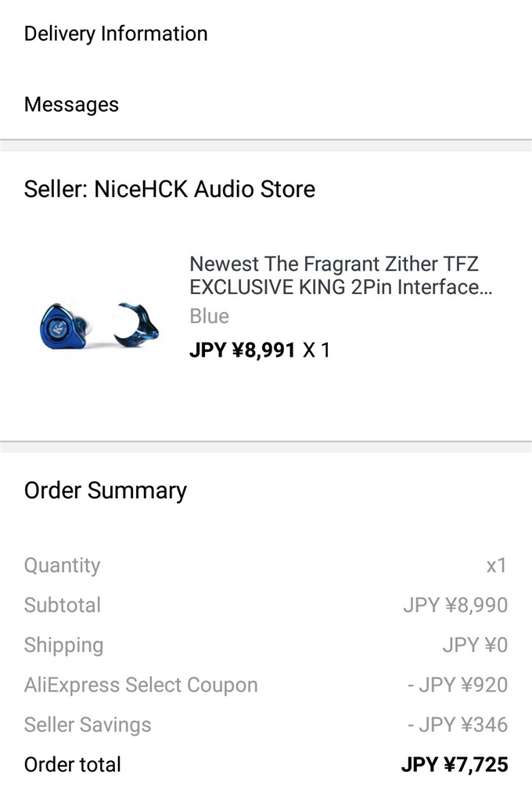This screenshot has height=801, width=532.
Task: Select the Shipping row label
Action: click(63, 645)
